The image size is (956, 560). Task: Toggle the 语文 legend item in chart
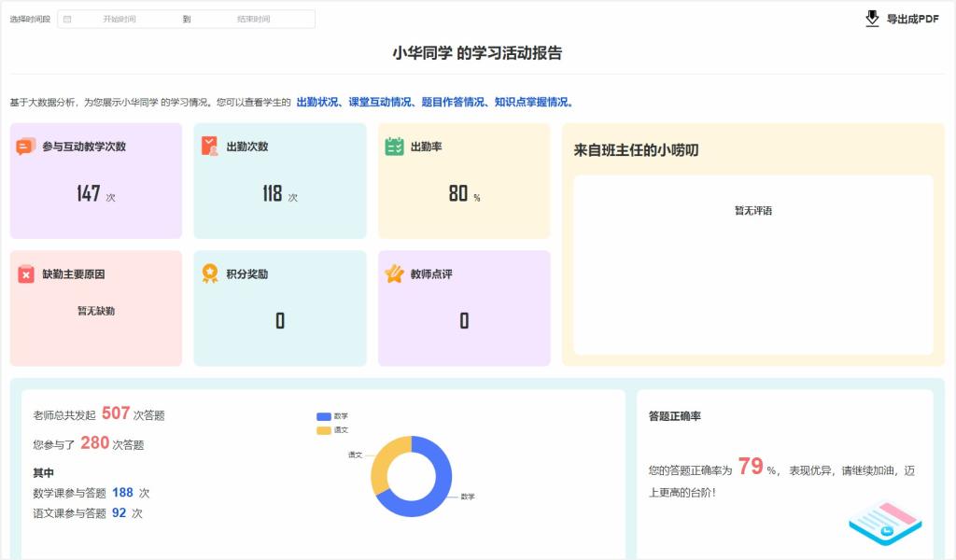tap(332, 430)
